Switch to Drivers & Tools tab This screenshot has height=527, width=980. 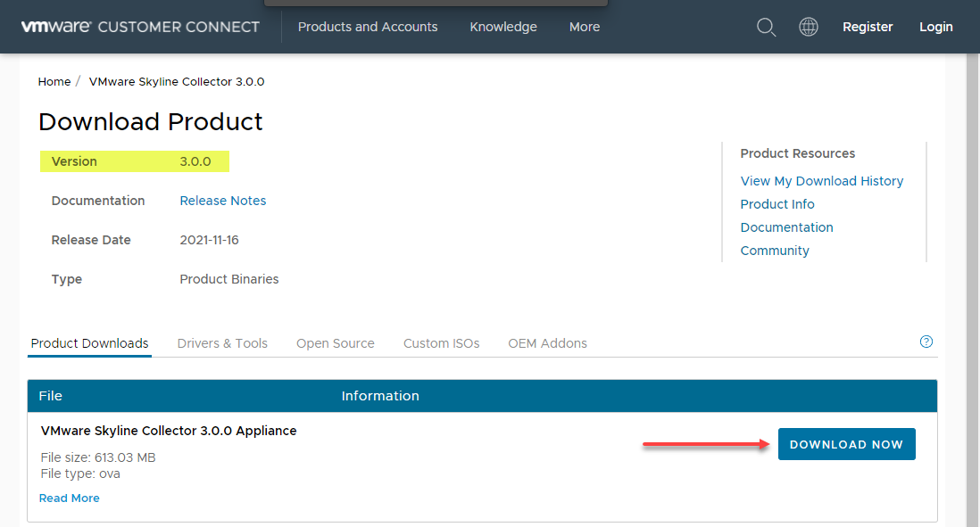coord(222,343)
